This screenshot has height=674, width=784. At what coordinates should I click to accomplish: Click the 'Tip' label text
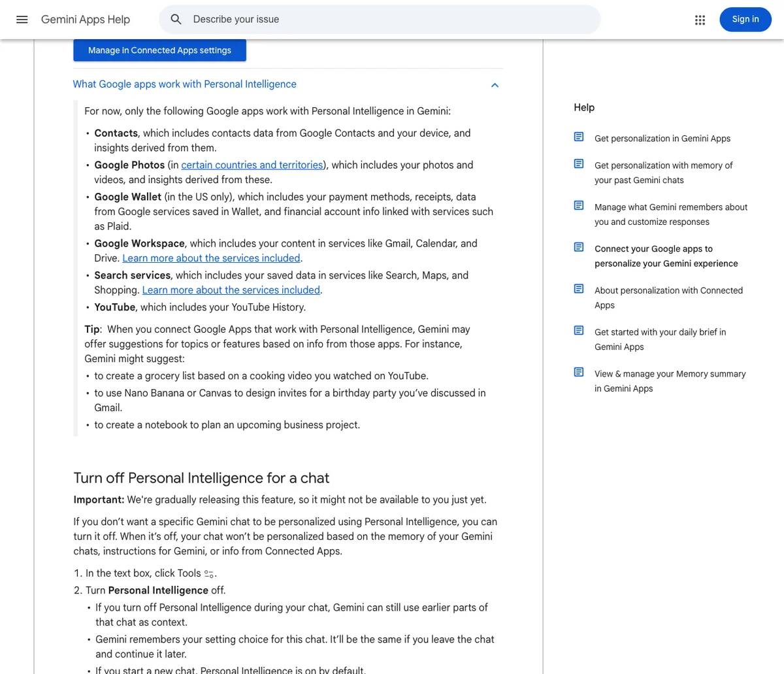coord(91,329)
